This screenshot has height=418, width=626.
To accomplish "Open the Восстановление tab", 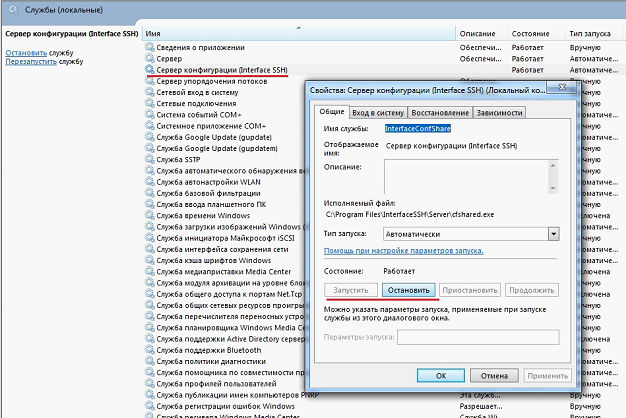I will (x=440, y=113).
